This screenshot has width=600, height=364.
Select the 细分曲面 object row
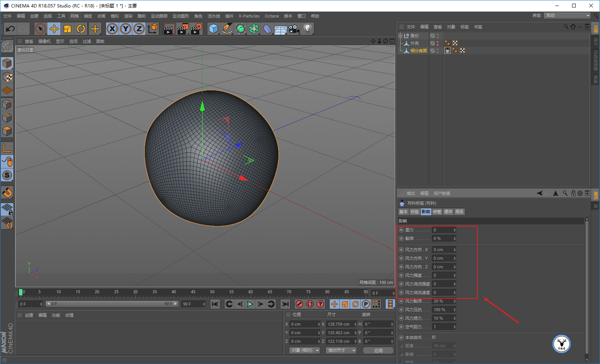pos(419,51)
